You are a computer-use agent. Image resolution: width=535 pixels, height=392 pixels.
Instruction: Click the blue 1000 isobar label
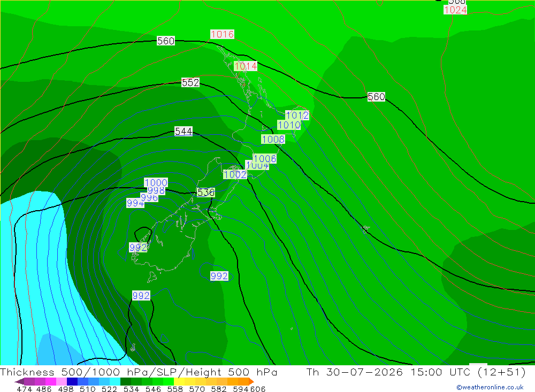[156, 182]
